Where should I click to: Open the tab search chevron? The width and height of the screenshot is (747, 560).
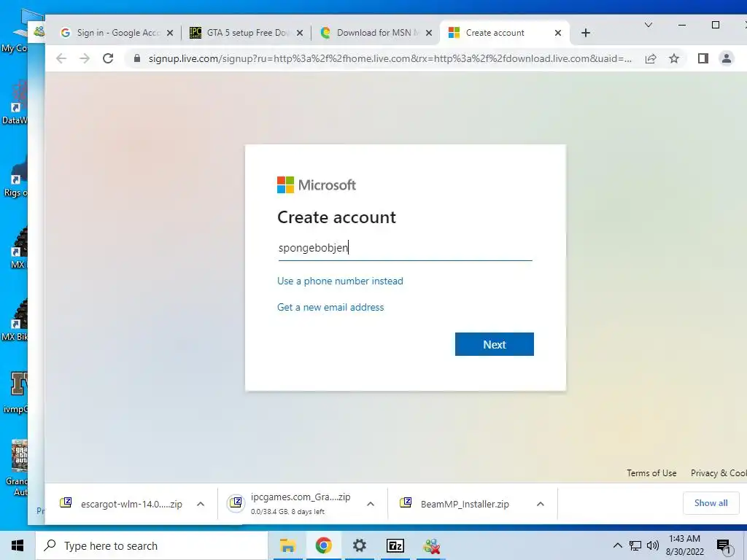pos(649,25)
